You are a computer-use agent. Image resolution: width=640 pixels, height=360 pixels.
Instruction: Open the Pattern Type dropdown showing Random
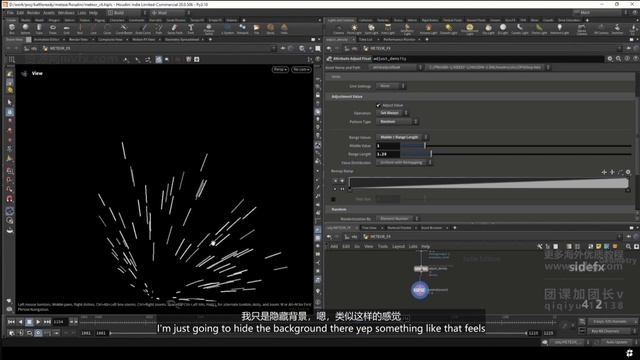[x=397, y=122]
